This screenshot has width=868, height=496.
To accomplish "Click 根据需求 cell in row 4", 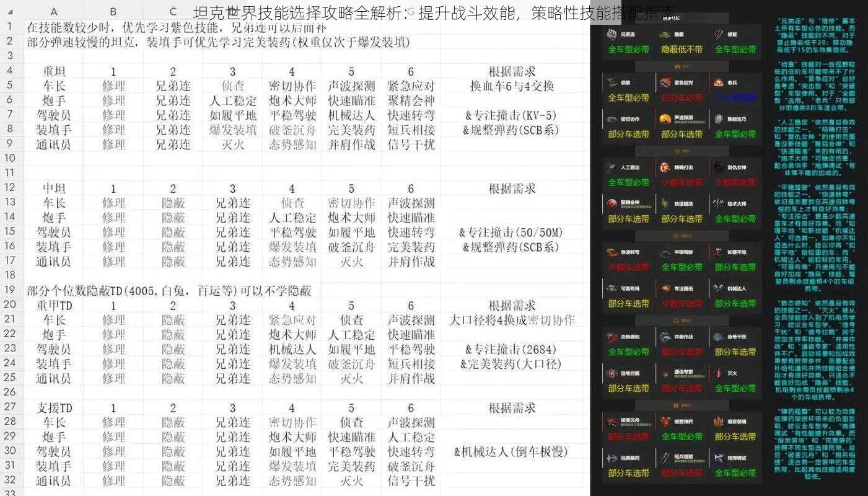I will 512,71.
